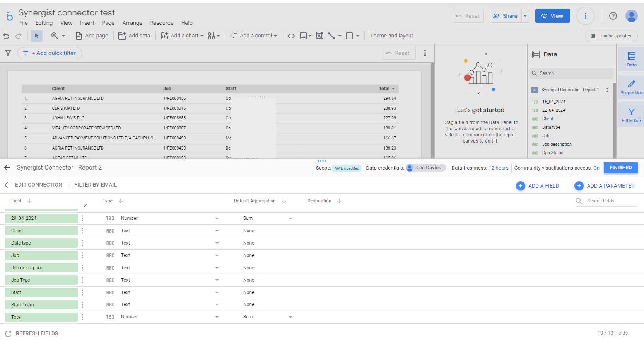644x340 pixels.
Task: Open the Filter bar side panel tab
Action: coord(631,115)
